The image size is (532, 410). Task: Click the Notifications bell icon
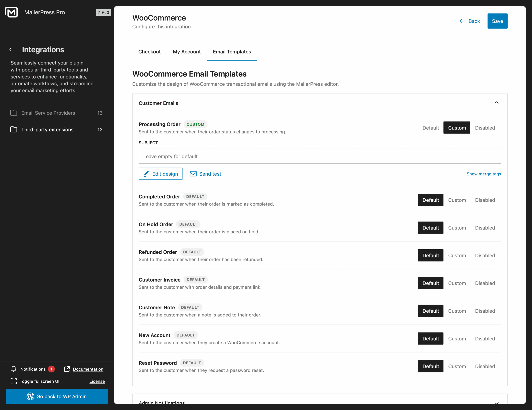tap(14, 369)
